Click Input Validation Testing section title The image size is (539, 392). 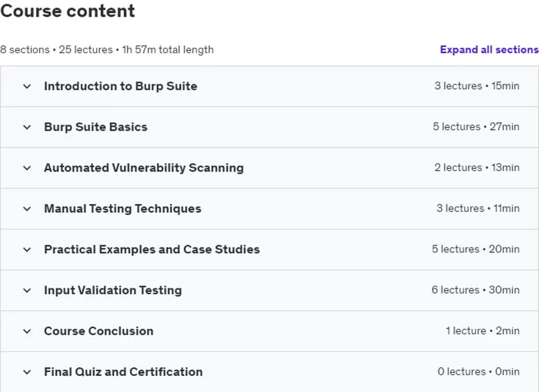[113, 290]
